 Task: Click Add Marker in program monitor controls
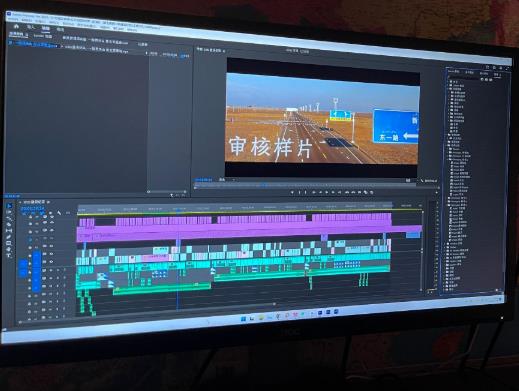point(292,192)
